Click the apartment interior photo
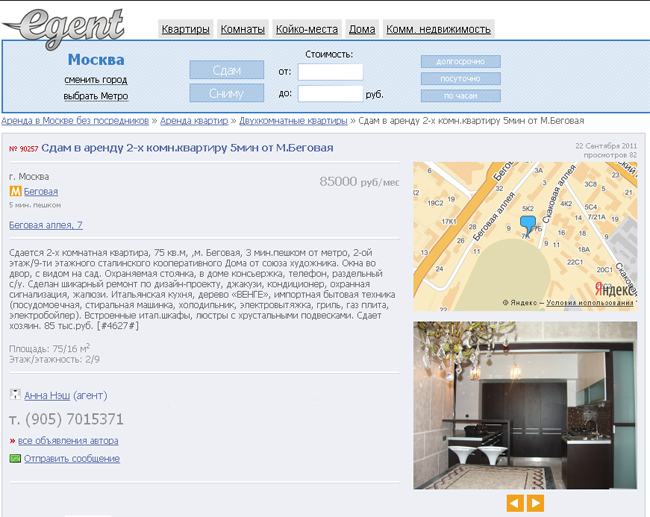 pos(525,405)
